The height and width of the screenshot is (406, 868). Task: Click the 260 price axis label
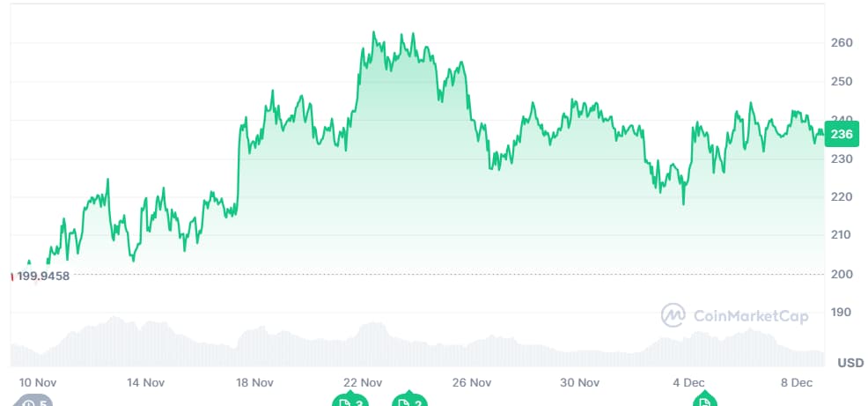coord(842,42)
